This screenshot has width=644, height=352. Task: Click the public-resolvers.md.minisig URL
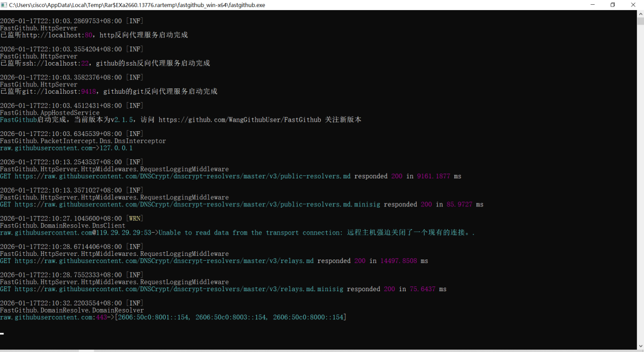pos(197,205)
